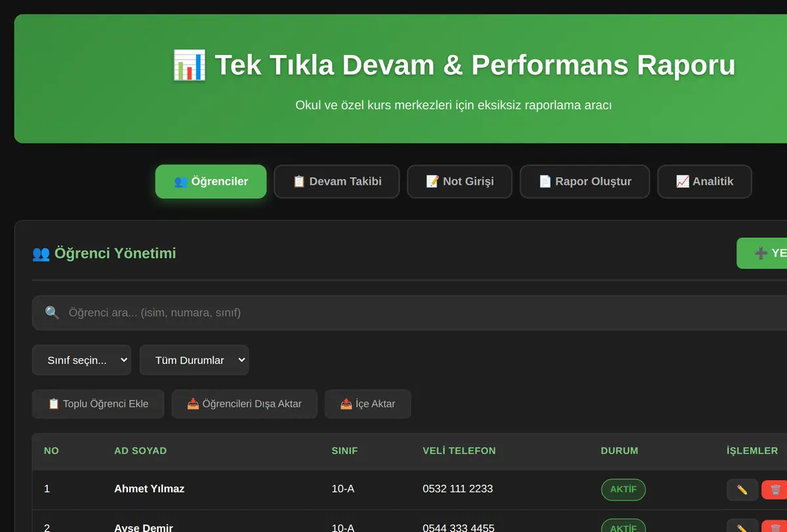Delete Ahmet Yılmaz with trash icon

point(775,490)
